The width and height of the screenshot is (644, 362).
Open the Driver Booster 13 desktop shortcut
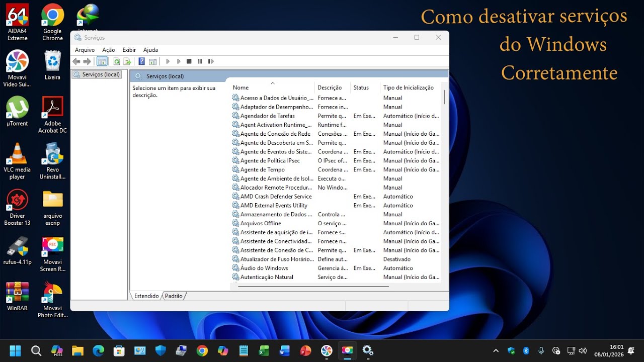click(18, 208)
